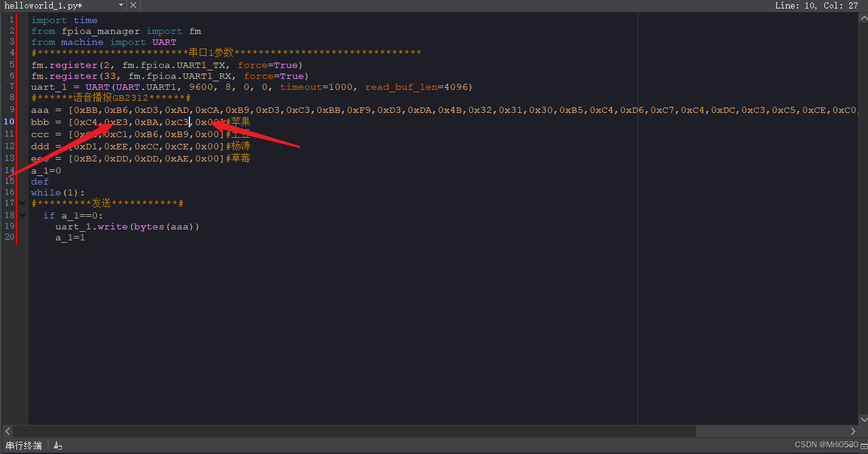Collapse the fold arrow at line 18

(x=22, y=215)
